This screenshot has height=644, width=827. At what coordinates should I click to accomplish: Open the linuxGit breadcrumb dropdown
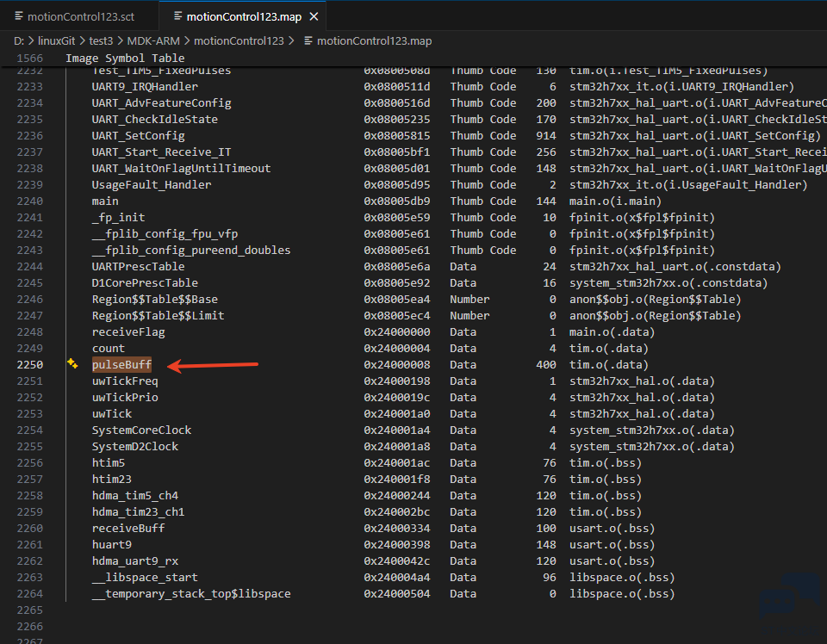[57, 40]
